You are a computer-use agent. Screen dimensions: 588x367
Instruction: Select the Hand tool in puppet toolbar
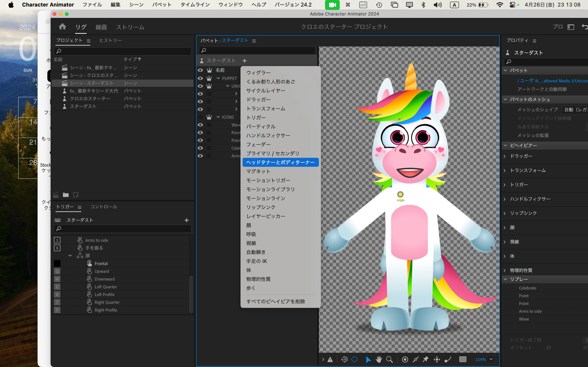click(379, 359)
